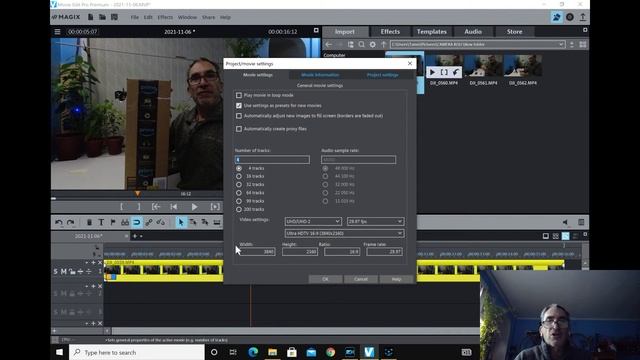Click the redo arrow in the timeline toolbar
640x360 pixels.
tap(71, 222)
